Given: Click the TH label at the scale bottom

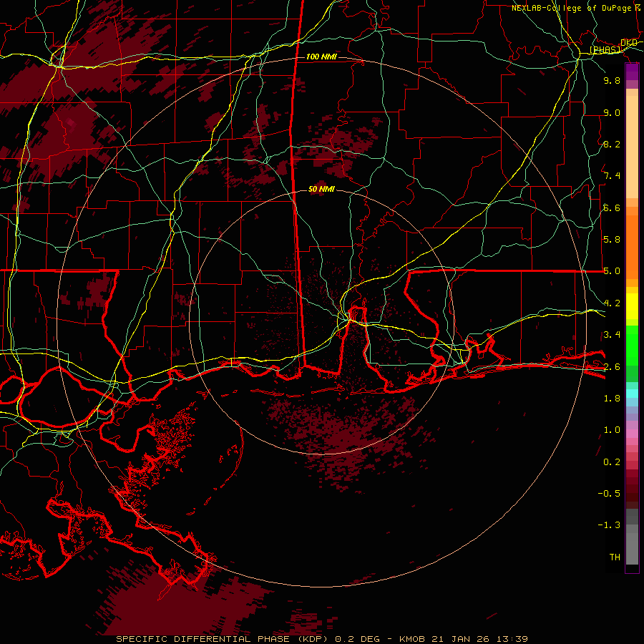Looking at the screenshot, I should click(615, 557).
